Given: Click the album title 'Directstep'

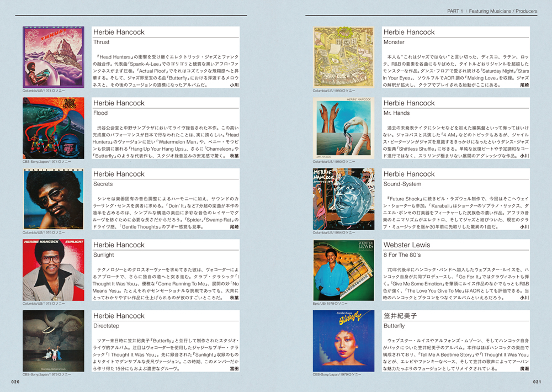Looking at the screenshot, I should pos(107,326).
